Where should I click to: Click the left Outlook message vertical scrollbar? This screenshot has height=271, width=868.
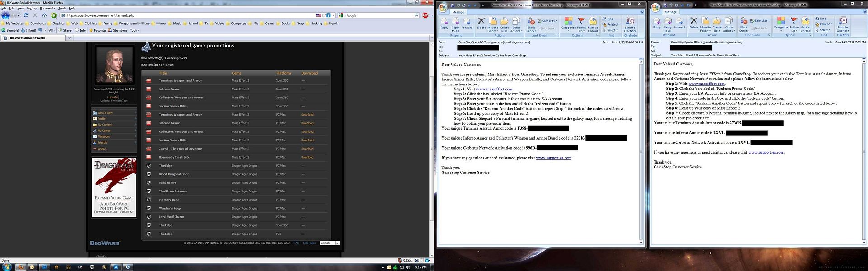(641, 151)
